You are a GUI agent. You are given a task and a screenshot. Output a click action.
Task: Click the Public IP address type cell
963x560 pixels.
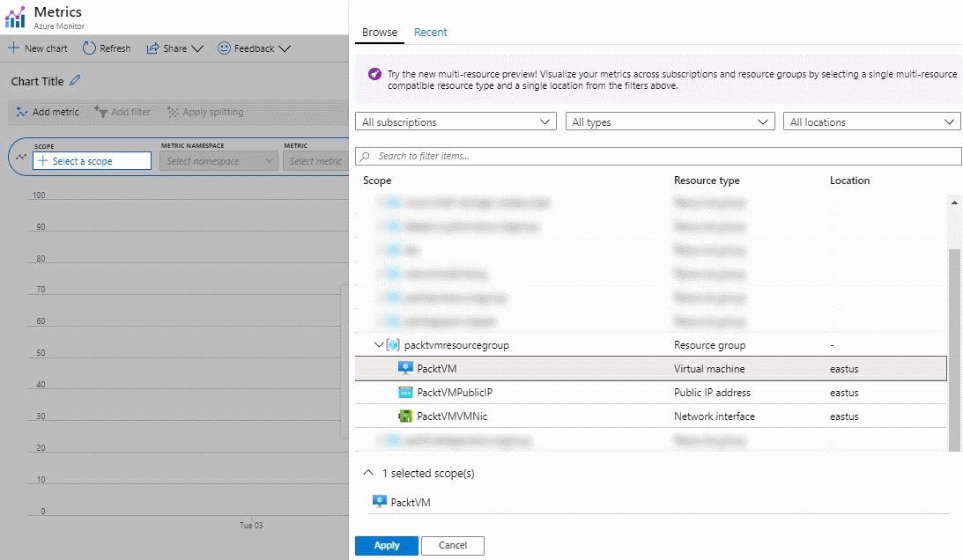(x=712, y=393)
